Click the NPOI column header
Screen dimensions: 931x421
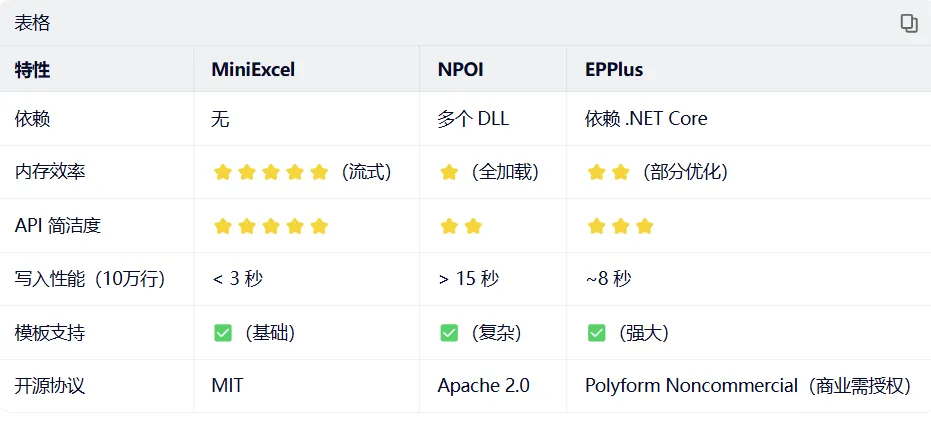click(x=461, y=70)
